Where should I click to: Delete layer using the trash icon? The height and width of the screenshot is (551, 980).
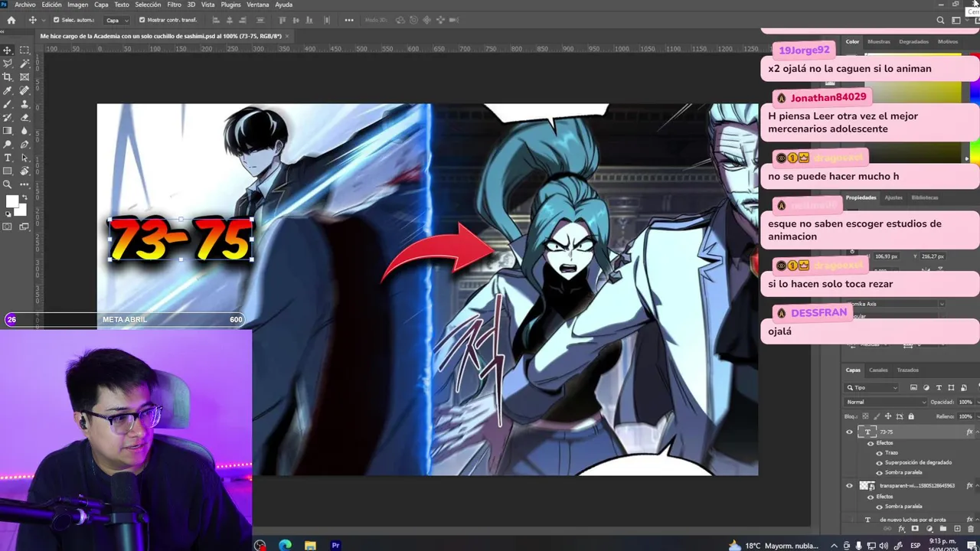(x=970, y=529)
